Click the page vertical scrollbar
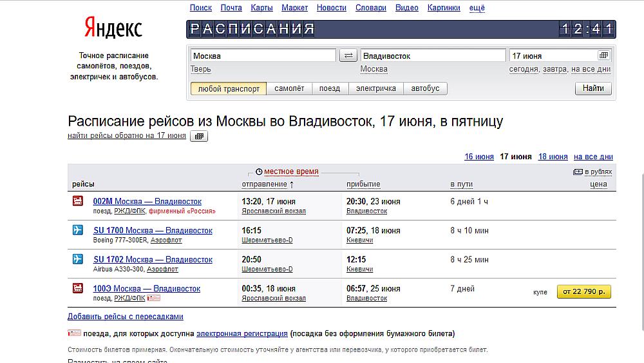 click(642, 251)
